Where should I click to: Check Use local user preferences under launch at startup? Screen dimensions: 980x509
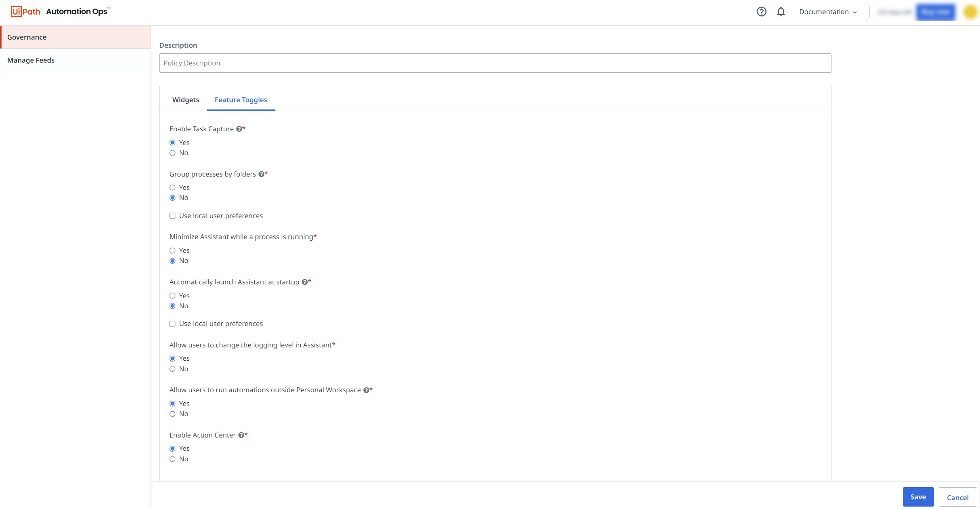172,324
